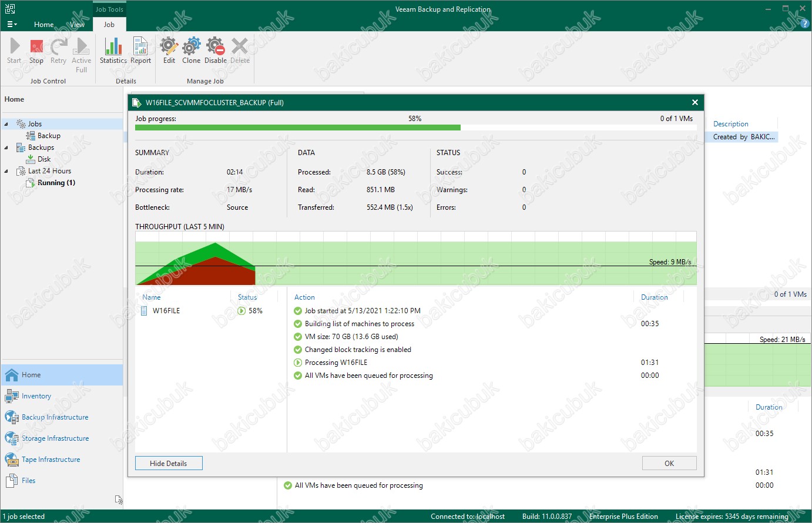Screen dimensions: 812x523
Task: Click the license expiry status text
Action: [732, 517]
